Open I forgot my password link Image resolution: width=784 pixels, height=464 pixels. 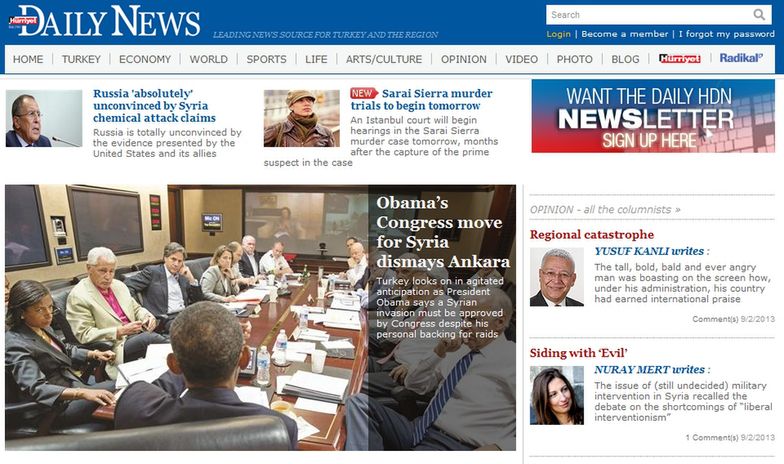click(726, 34)
